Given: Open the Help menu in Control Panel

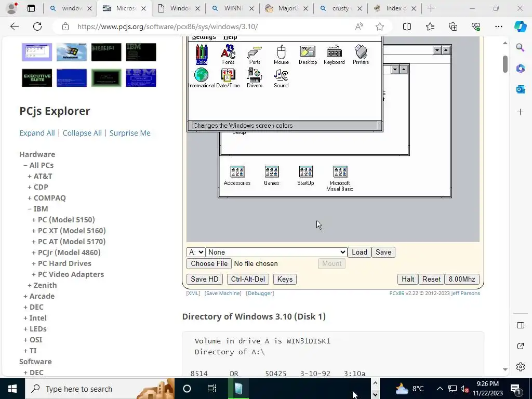Looking at the screenshot, I should pos(230,37).
